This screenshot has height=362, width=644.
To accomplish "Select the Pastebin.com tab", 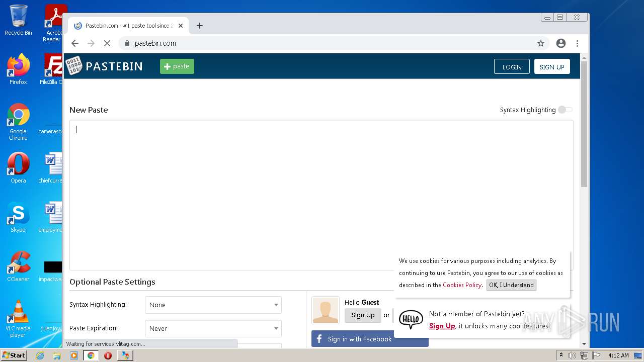I will tap(128, 26).
